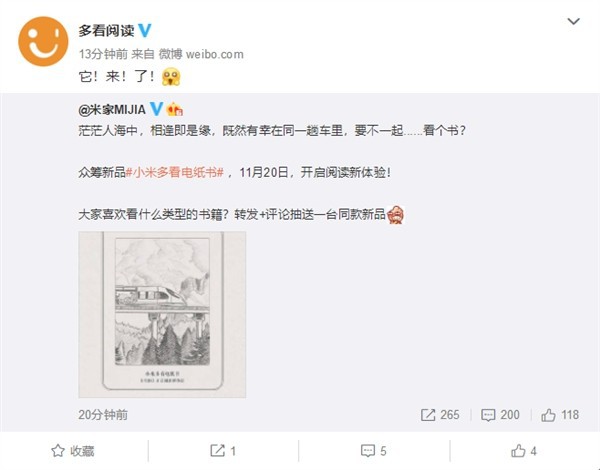The width and height of the screenshot is (600, 470).
Task: Add this post to 收藏 favorites
Action: [73, 451]
